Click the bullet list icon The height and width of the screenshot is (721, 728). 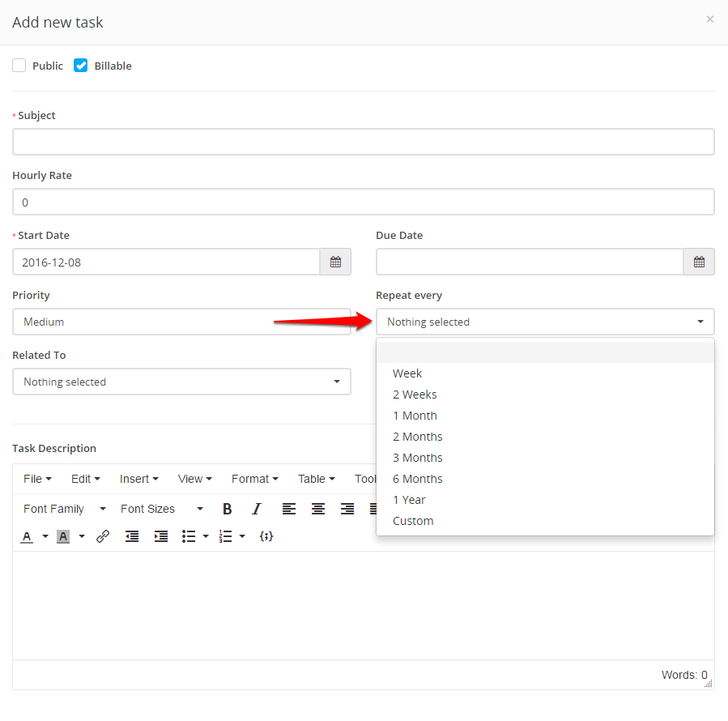point(189,536)
